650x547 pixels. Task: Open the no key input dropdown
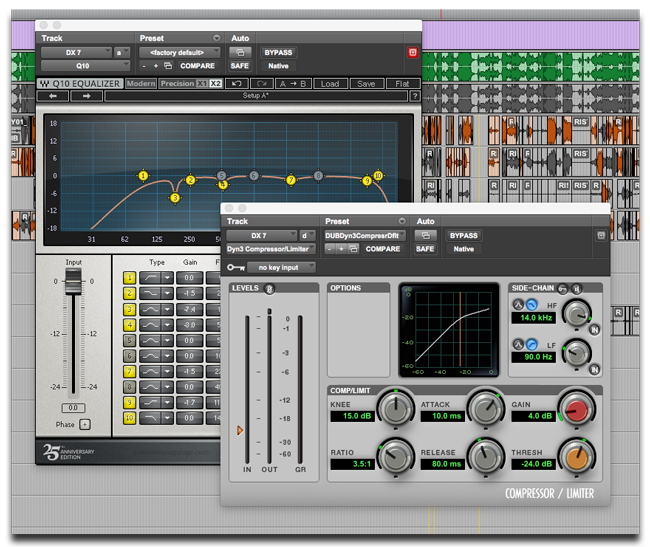click(281, 268)
